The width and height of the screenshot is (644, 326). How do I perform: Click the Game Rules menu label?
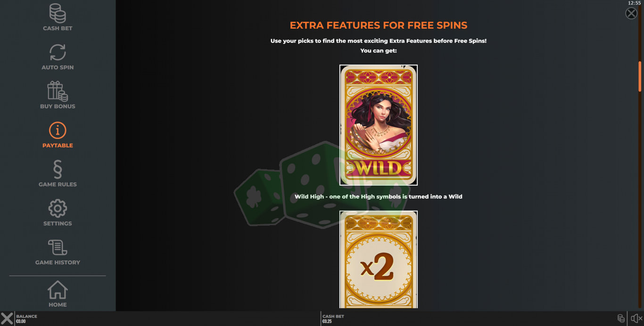(x=58, y=185)
